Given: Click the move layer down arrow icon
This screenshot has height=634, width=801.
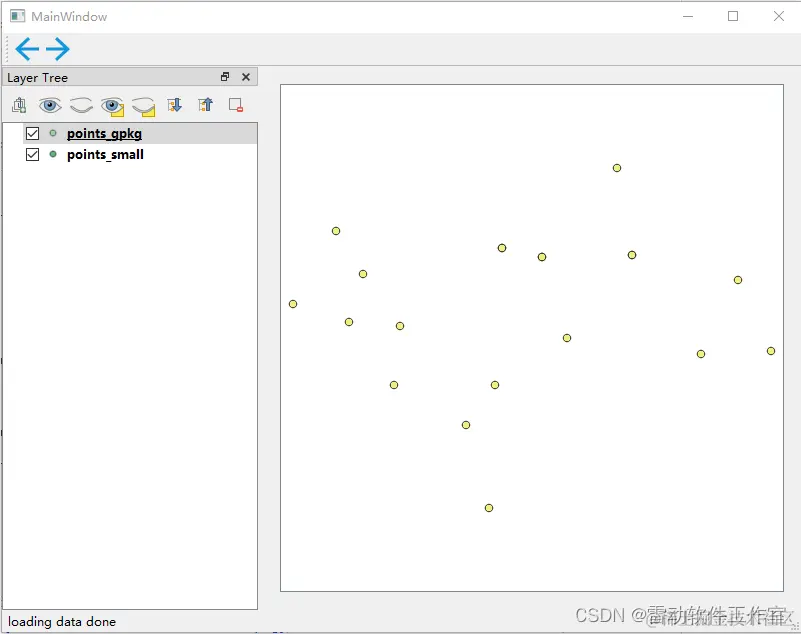Looking at the screenshot, I should pyautogui.click(x=174, y=105).
